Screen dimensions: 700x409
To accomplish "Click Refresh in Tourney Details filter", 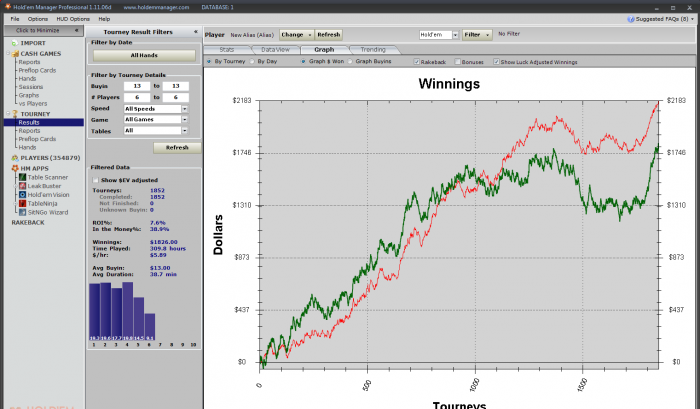I will point(177,148).
